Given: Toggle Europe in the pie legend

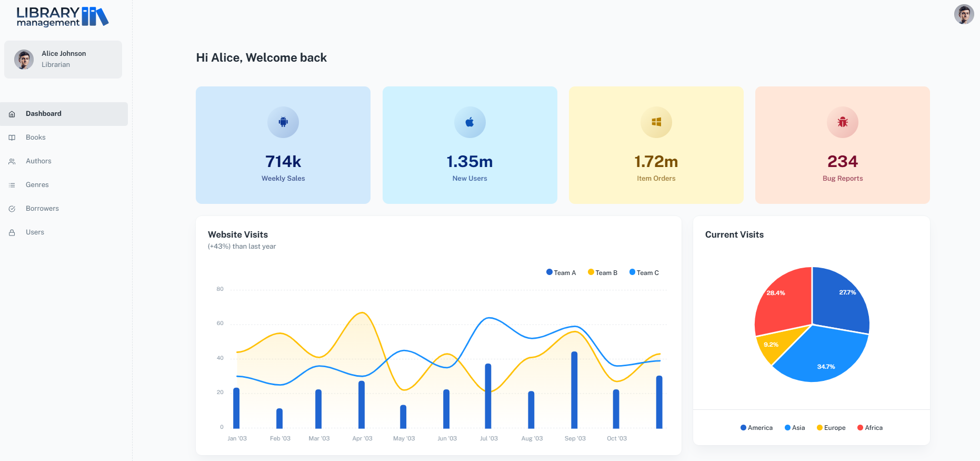Looking at the screenshot, I should [831, 428].
